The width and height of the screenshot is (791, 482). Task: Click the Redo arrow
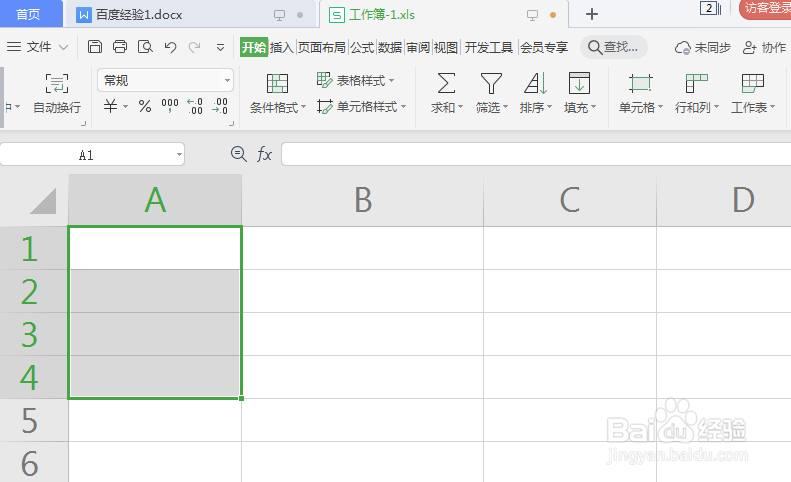(194, 47)
